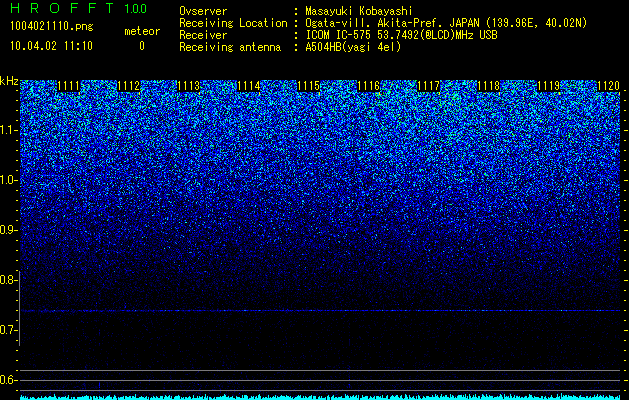Click the meteor count value 0
This screenshot has width=629, height=400.
coord(142,46)
